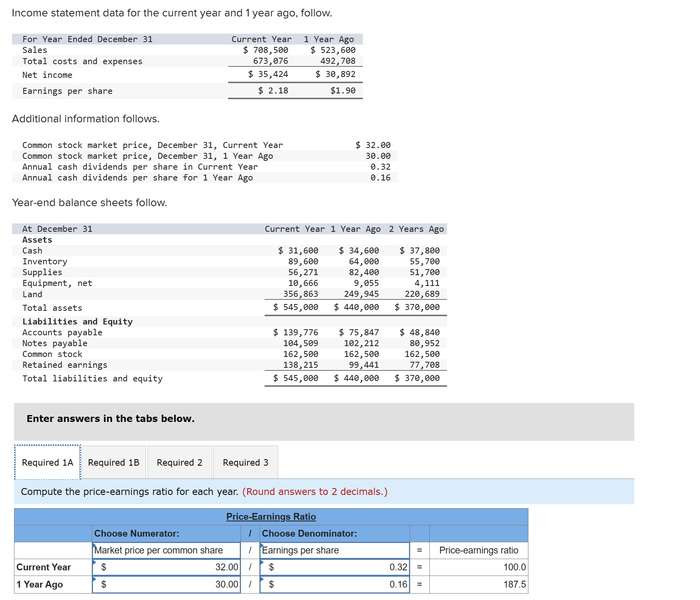The image size is (700, 600).
Task: Click Current Year total assets $ 545,000
Action: 295,307
